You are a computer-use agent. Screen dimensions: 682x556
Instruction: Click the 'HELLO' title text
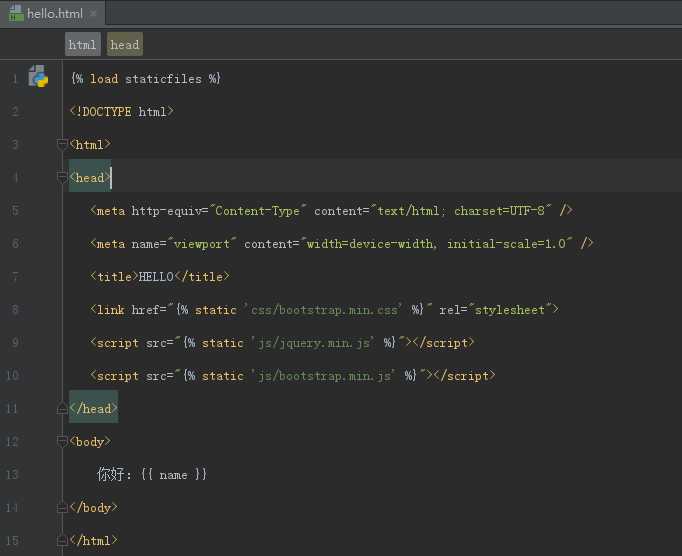pos(156,277)
